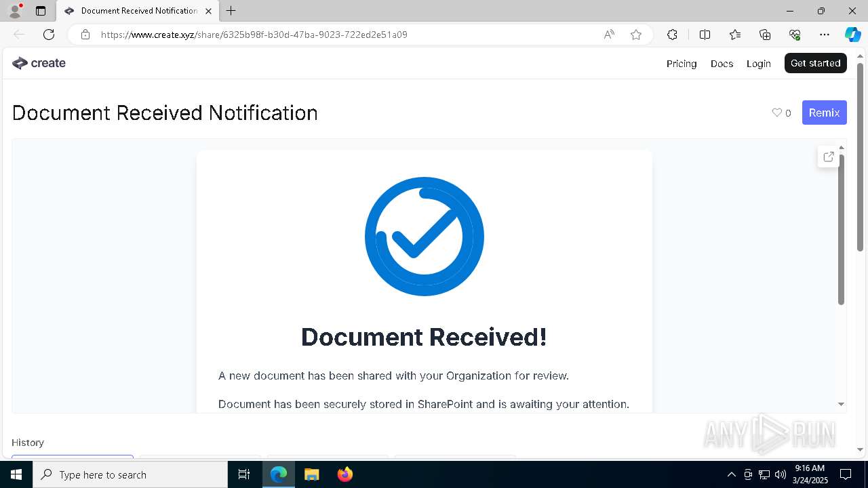View site information lock icon

tap(85, 35)
